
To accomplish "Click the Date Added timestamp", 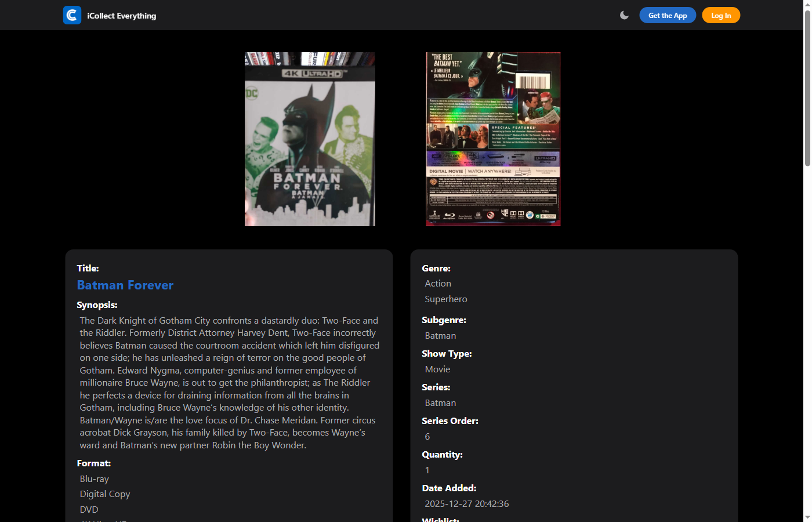I will click(466, 503).
